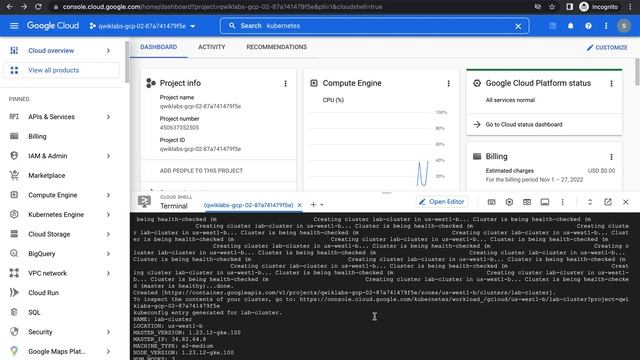
Task: Reload the browser page
Action: pyautogui.click(x=38, y=7)
